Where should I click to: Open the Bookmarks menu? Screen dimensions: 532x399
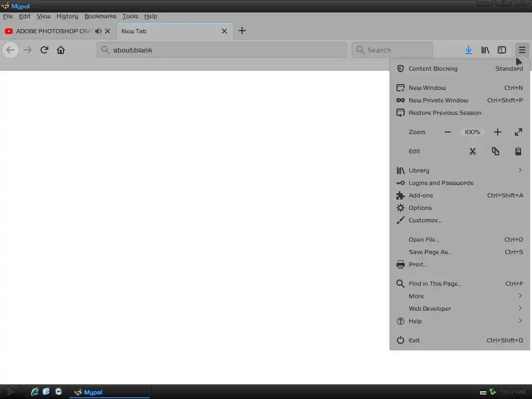pos(100,16)
